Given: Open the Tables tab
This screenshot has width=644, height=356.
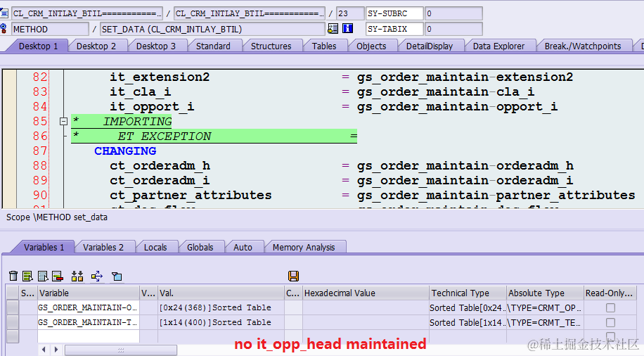Looking at the screenshot, I should [324, 46].
